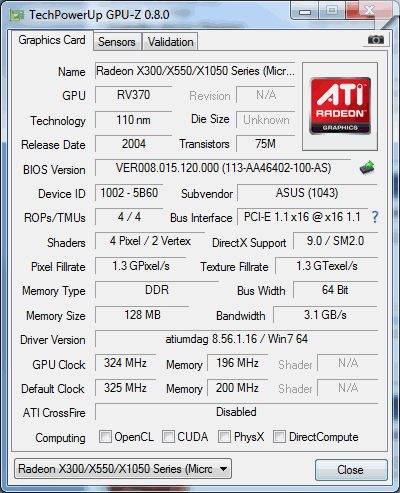Click the Computing label
This screenshot has width=400, height=493.
60,438
